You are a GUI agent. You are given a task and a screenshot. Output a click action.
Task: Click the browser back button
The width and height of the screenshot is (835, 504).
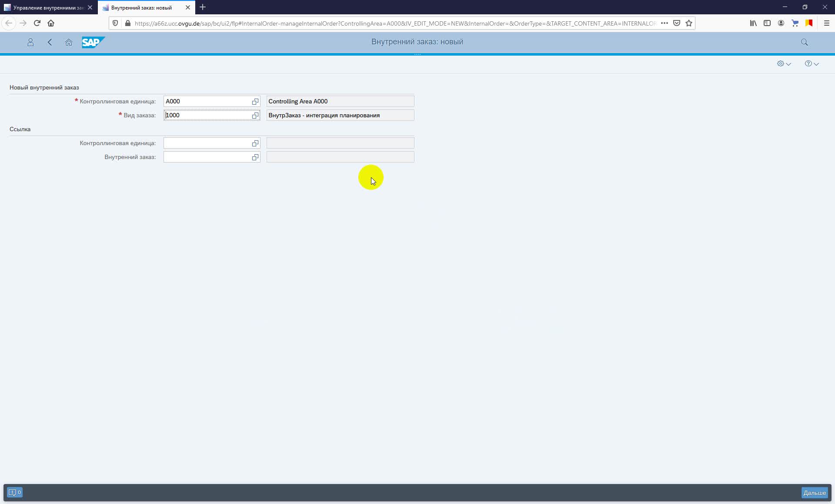pos(9,23)
